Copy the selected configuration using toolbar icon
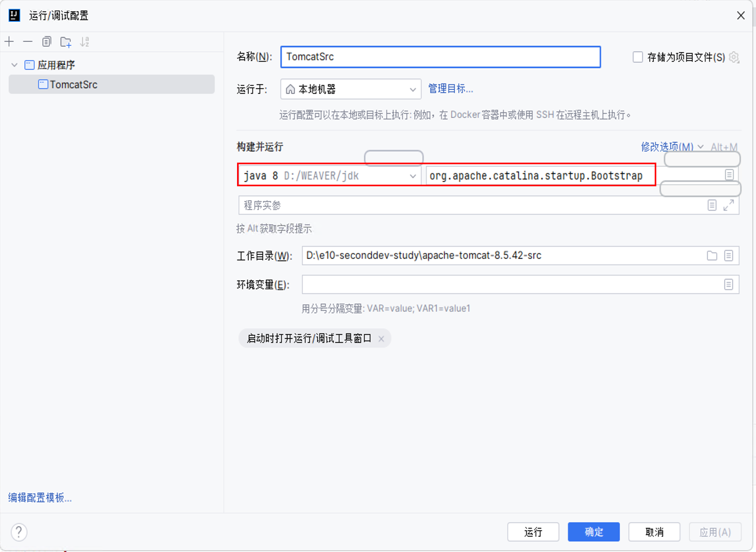 coord(47,42)
